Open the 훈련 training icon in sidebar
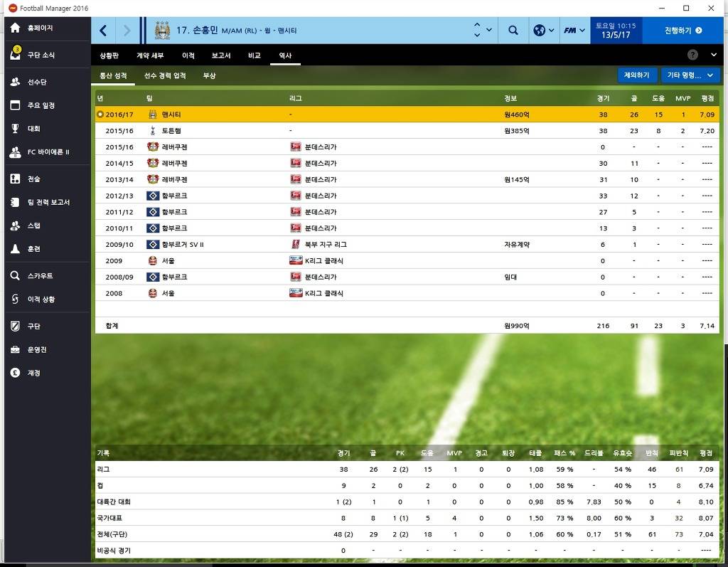Image resolution: width=728 pixels, height=567 pixels. click(x=15, y=249)
